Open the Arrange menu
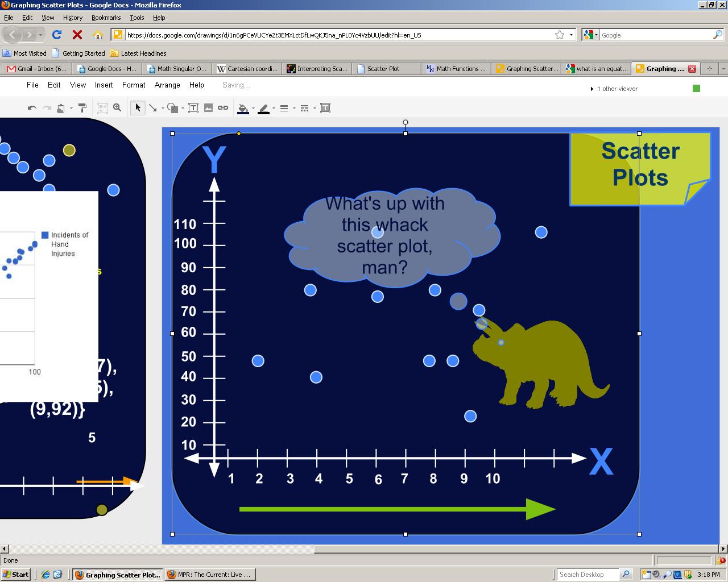Image resolution: width=728 pixels, height=582 pixels. 167,85
